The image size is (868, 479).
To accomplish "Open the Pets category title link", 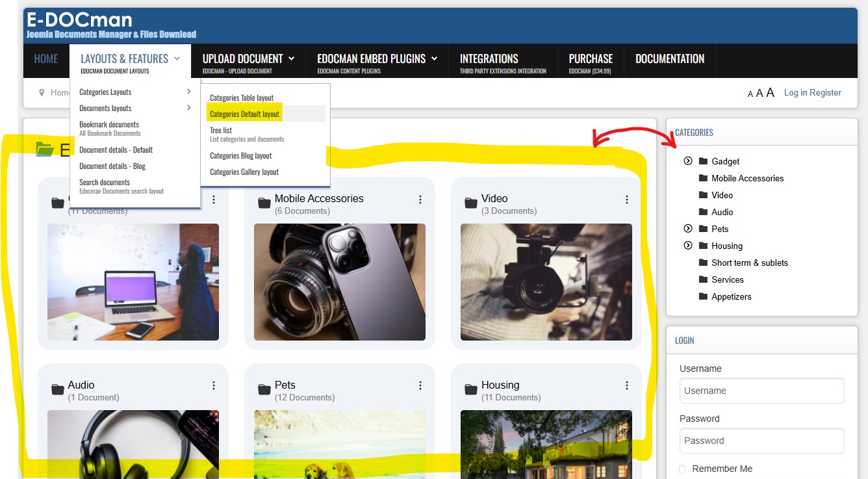I will pos(285,385).
